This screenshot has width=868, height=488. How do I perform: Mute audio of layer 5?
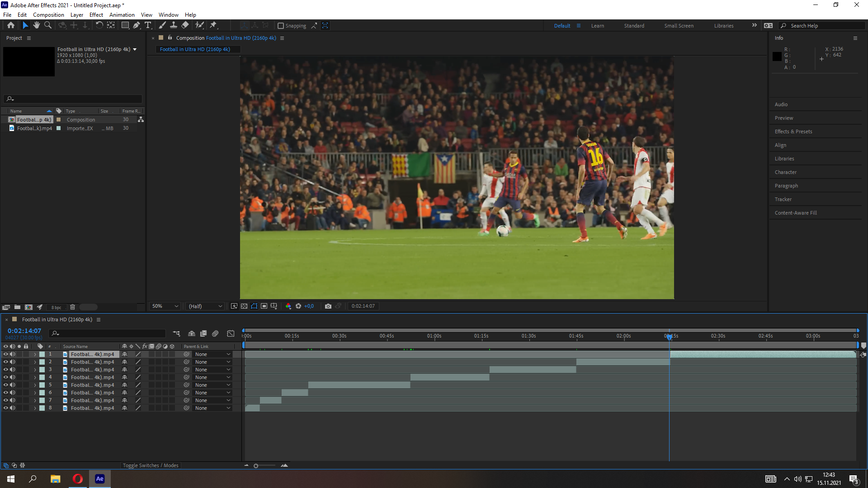coord(13,385)
